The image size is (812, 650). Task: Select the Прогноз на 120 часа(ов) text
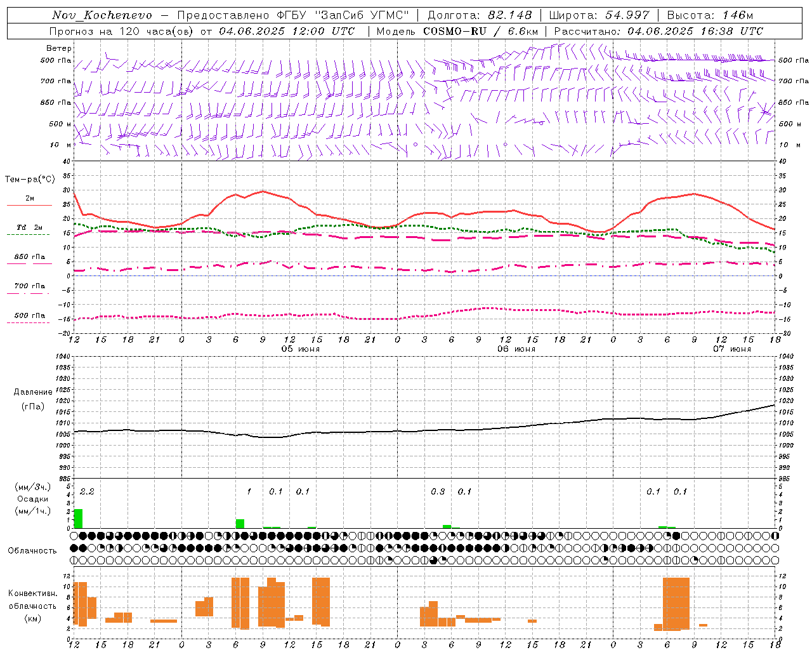(x=122, y=31)
